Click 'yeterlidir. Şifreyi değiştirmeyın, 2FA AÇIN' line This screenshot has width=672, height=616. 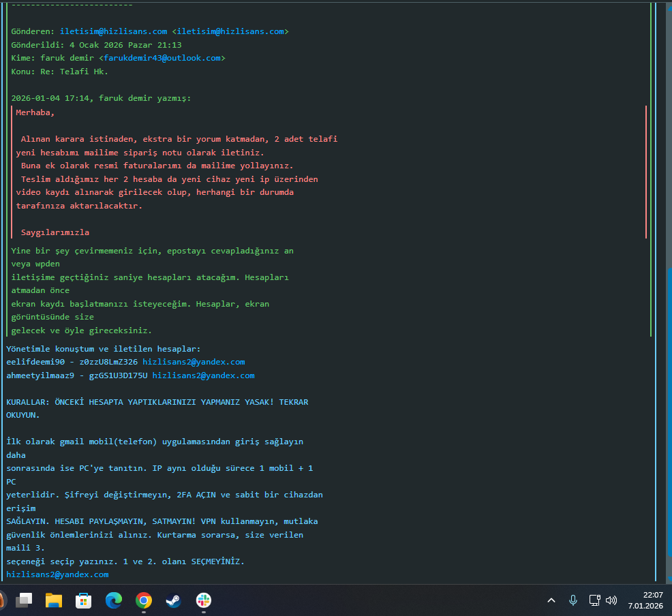(164, 495)
